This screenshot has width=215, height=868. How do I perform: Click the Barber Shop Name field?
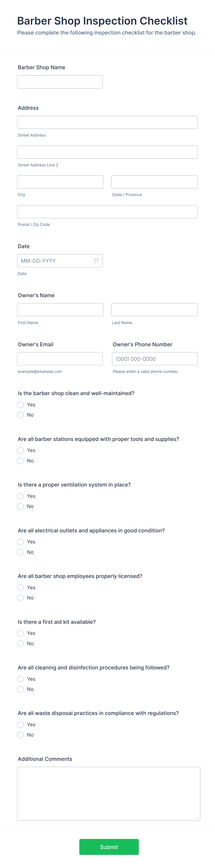coord(60,81)
